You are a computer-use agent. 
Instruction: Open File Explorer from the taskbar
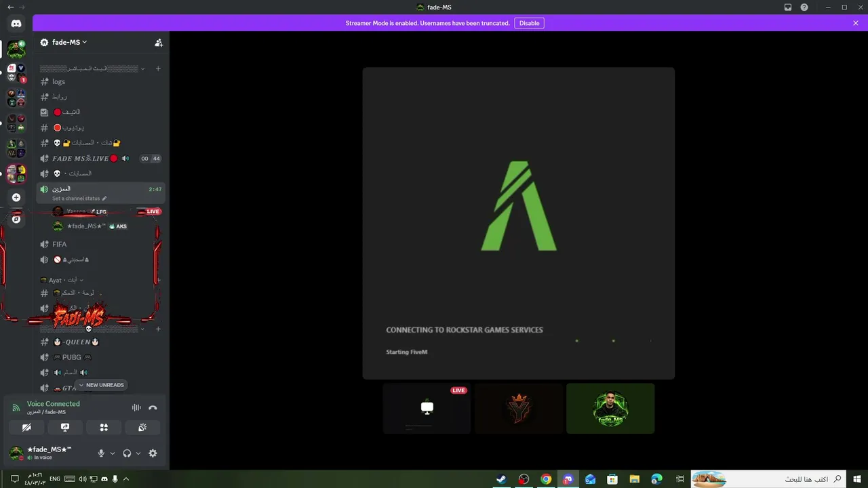coord(635,479)
